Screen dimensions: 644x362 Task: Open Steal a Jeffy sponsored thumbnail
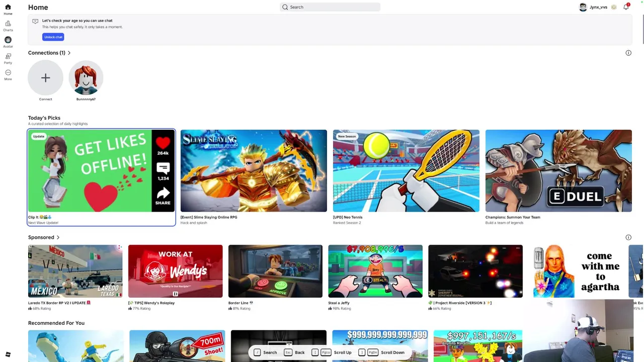click(x=375, y=271)
